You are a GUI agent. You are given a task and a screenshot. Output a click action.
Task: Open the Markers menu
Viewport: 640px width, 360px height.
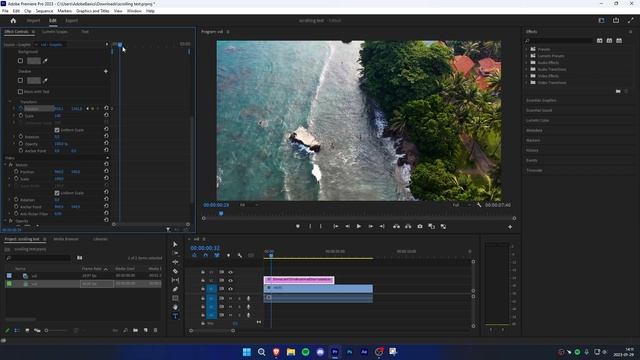[x=64, y=11]
